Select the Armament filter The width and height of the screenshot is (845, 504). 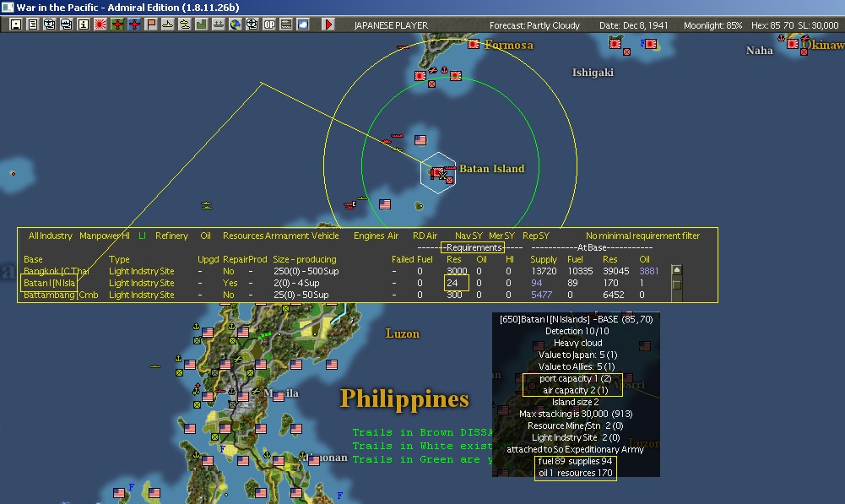[x=287, y=236]
